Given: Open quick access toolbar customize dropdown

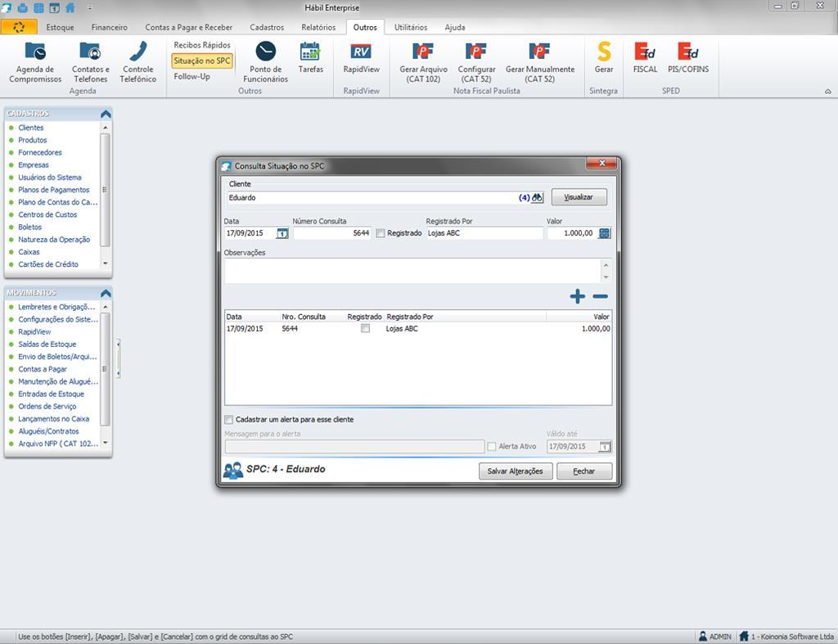Looking at the screenshot, I should click(x=90, y=8).
